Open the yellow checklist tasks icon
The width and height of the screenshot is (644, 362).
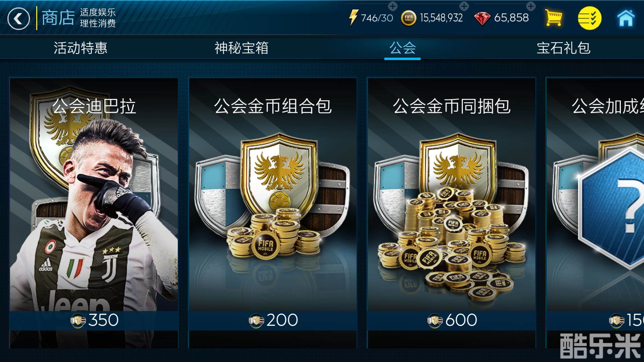(x=589, y=18)
